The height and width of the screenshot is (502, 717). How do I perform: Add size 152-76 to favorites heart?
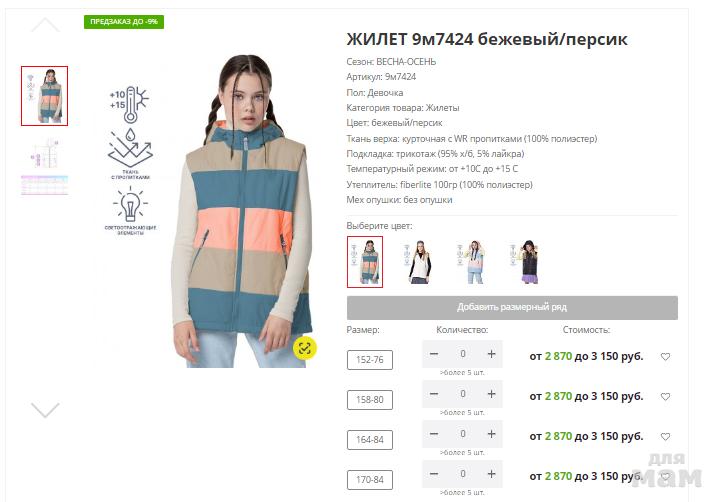(x=665, y=357)
